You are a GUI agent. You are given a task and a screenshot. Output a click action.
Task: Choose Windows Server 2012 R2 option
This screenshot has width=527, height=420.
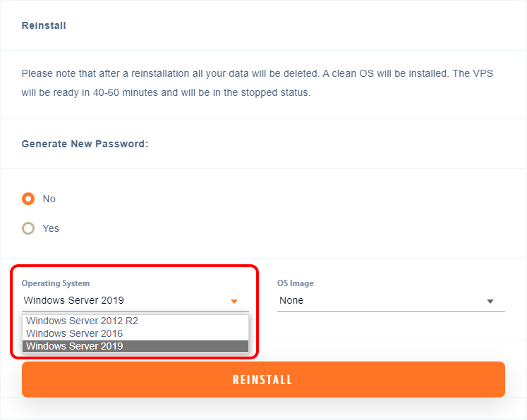click(x=135, y=321)
